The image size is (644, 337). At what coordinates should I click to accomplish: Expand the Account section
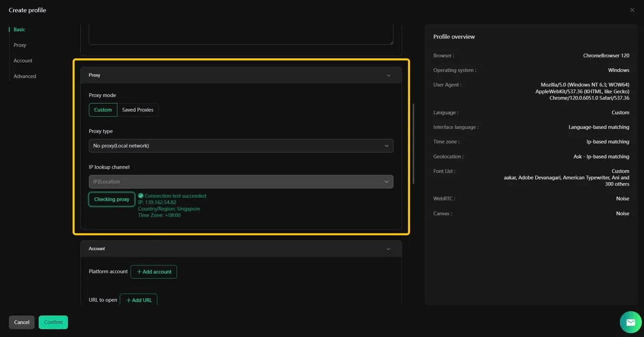point(388,248)
